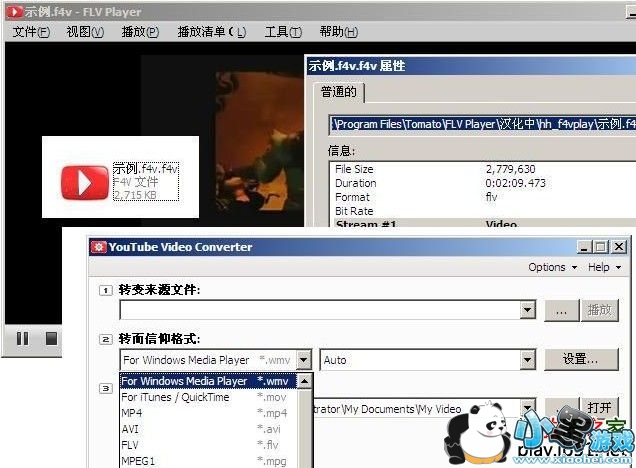Viewport: 636px width, 468px height.
Task: Open the 视图(V) menu
Action: click(85, 32)
